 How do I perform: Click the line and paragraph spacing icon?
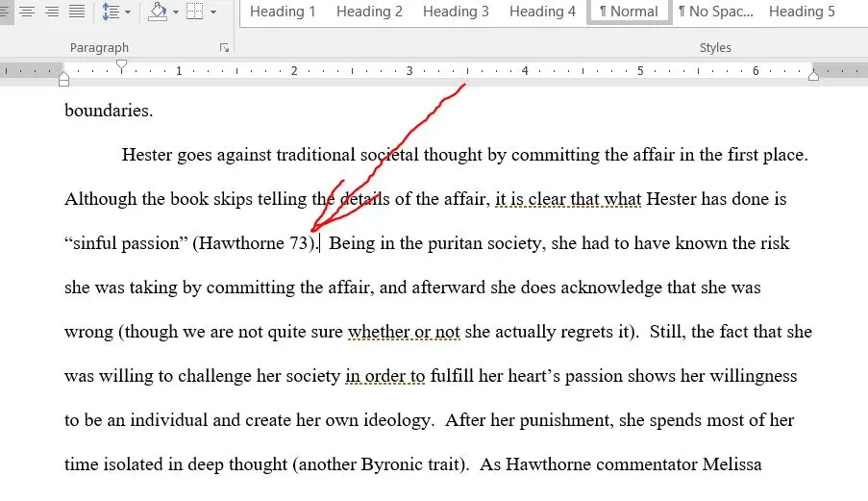112,12
